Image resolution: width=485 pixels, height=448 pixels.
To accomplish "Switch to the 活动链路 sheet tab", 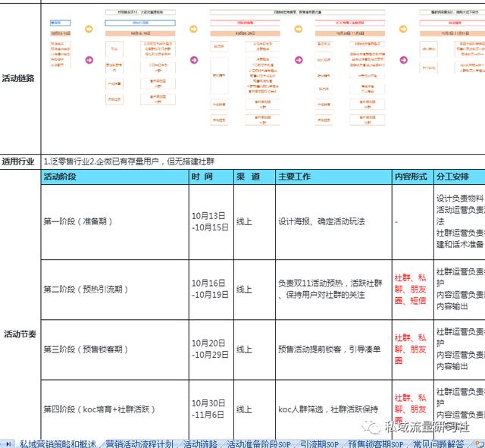I will coord(200,444).
